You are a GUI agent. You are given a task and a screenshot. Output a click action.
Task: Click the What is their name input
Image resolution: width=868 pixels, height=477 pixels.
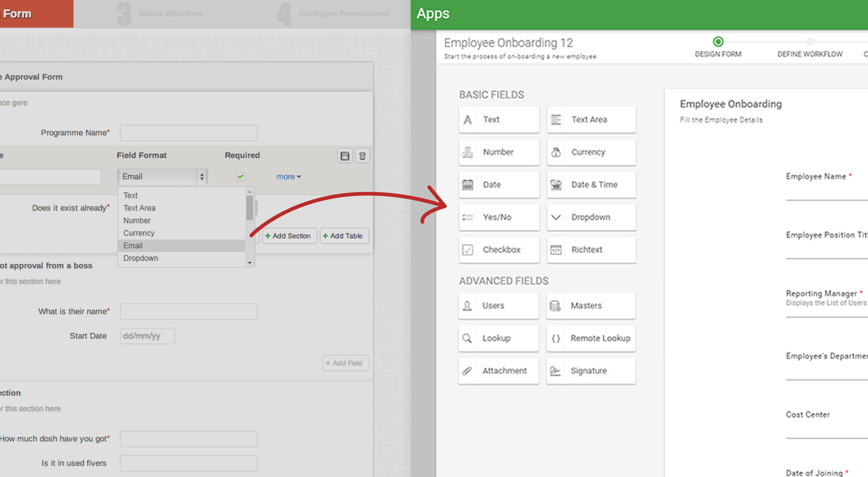[189, 311]
